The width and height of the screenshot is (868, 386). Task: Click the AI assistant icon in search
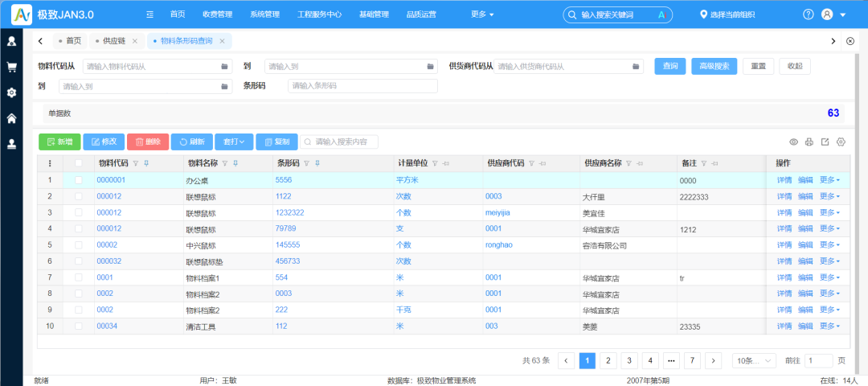point(661,15)
